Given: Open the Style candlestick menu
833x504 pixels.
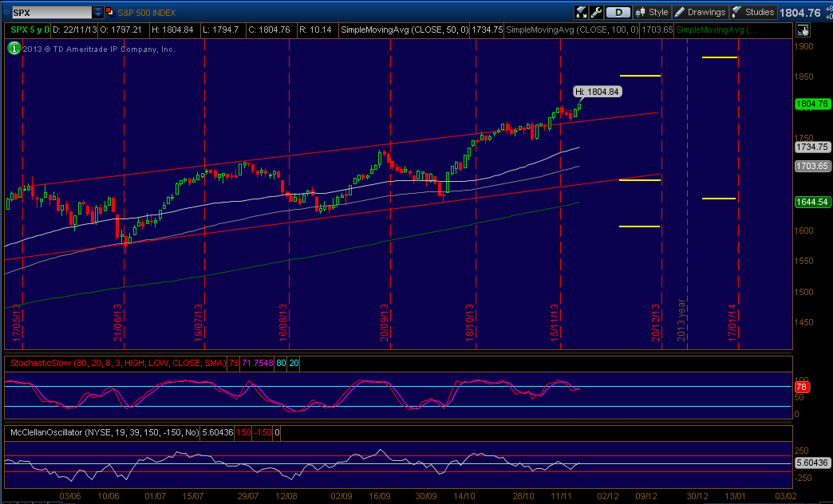Looking at the screenshot, I should pos(652,12).
